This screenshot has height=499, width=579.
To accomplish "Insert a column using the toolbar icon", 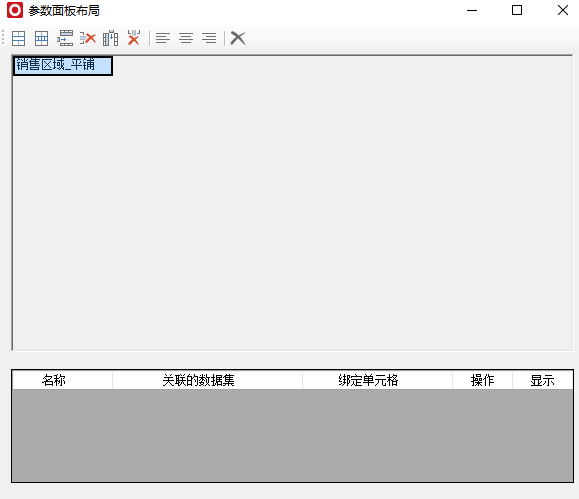I will pyautogui.click(x=110, y=38).
